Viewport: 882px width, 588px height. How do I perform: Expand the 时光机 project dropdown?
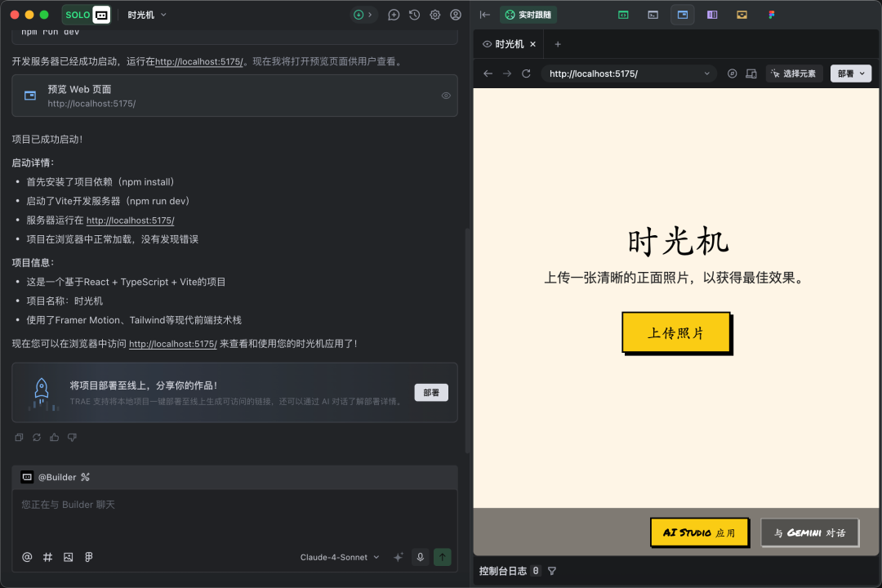pyautogui.click(x=147, y=15)
